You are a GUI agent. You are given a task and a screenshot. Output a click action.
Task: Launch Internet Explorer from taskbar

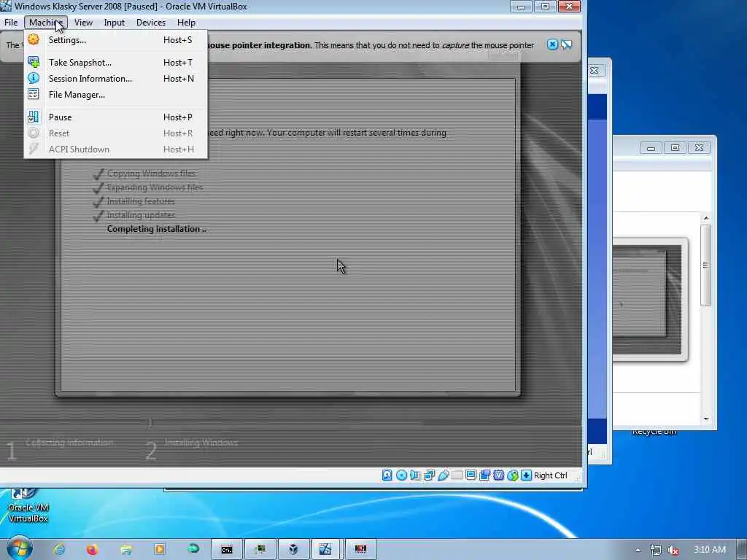(x=59, y=550)
